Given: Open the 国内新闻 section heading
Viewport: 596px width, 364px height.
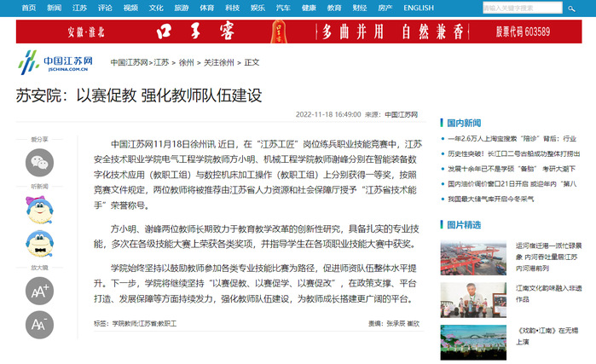Looking at the screenshot, I should pos(464,122).
